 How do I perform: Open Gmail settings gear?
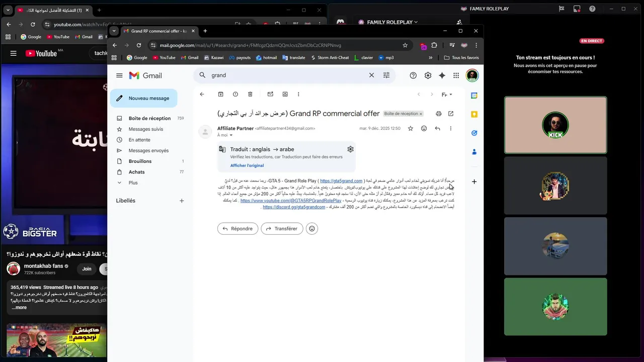click(x=428, y=75)
